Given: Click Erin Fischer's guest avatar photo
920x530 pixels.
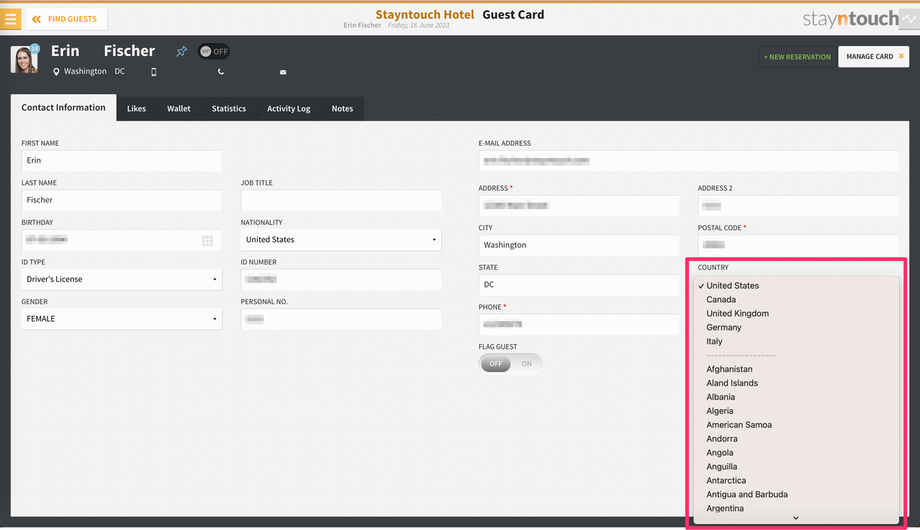Looking at the screenshot, I should (24, 59).
